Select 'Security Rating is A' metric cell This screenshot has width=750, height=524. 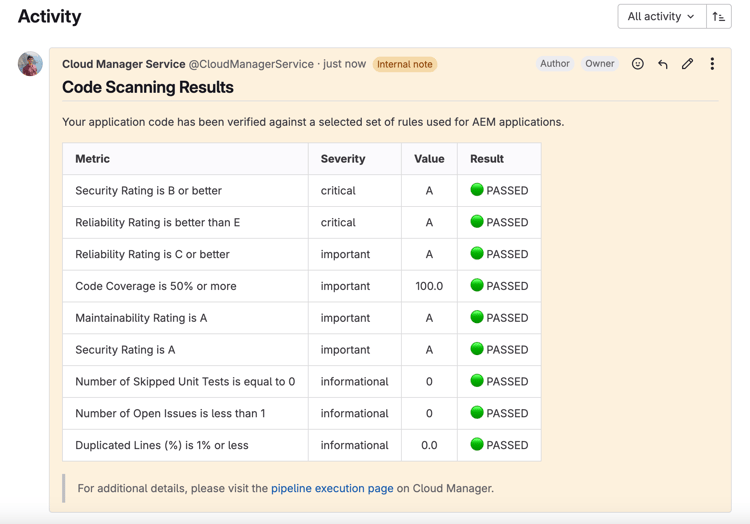point(186,349)
